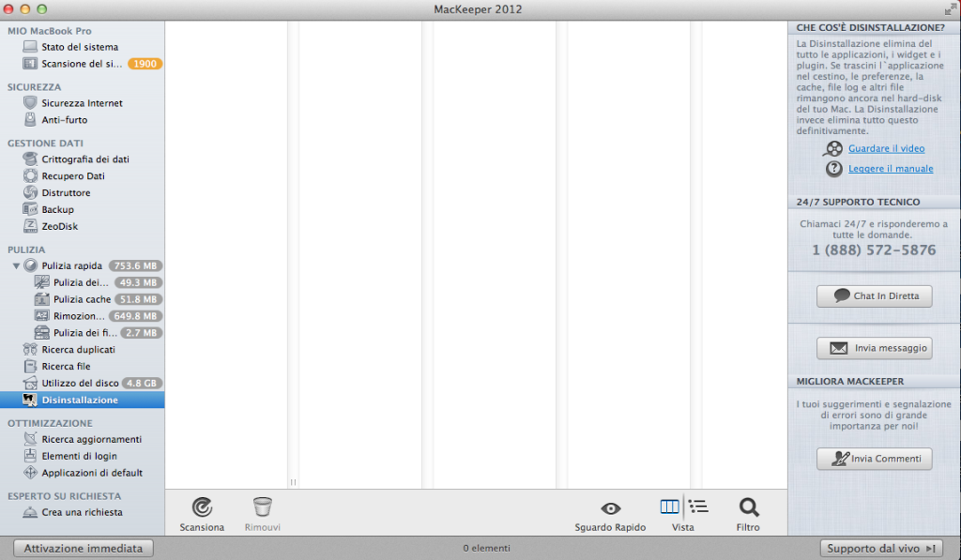Image resolution: width=961 pixels, height=560 pixels.
Task: Click the 1900 scan badge
Action: (145, 64)
